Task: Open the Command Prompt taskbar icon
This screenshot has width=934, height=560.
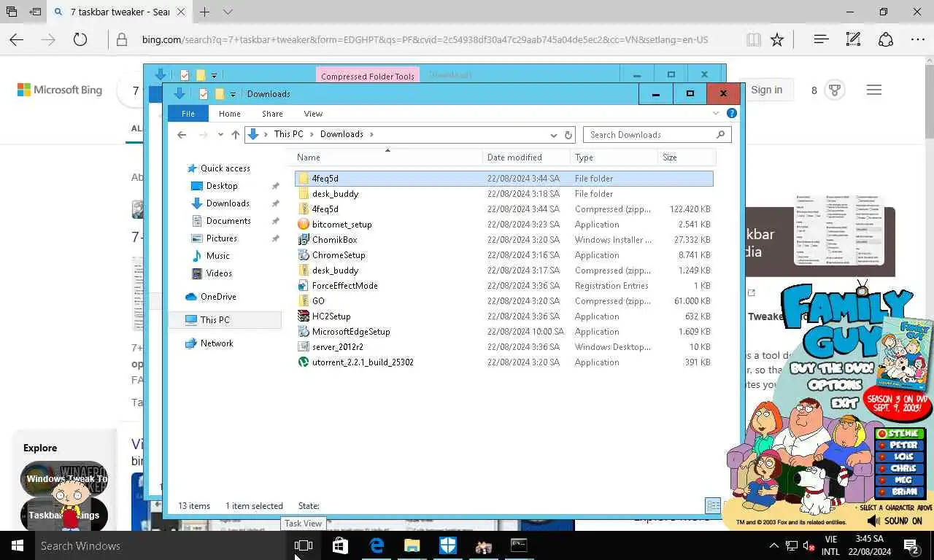Action: 519,545
